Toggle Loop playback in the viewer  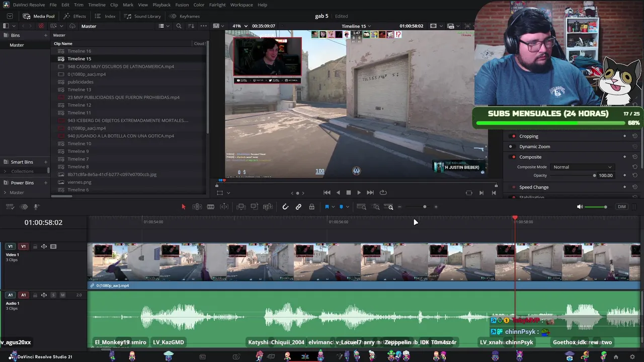coord(383,193)
